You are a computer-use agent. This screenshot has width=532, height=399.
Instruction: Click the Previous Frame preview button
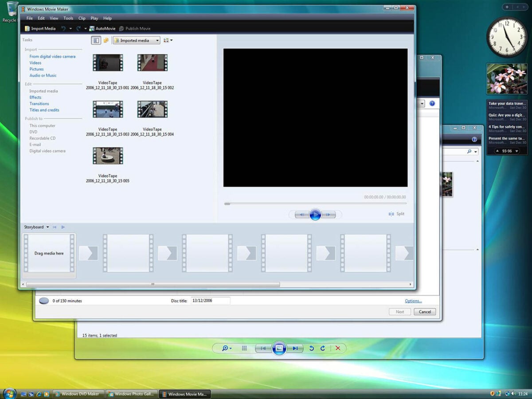tap(301, 215)
